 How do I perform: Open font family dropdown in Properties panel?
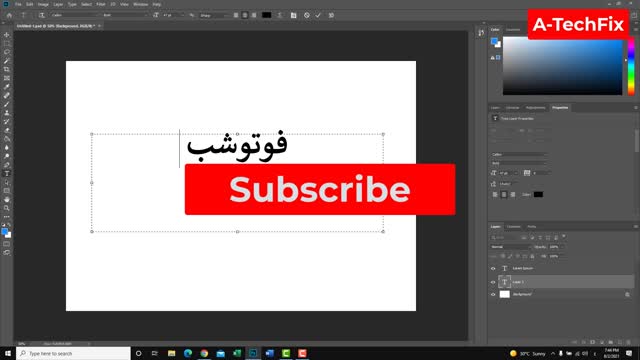tap(519, 155)
